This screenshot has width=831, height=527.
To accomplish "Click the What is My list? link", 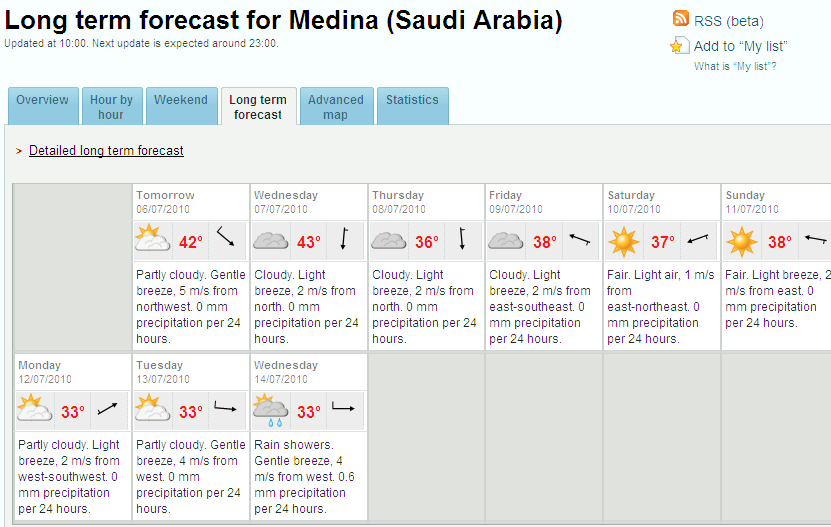I will click(x=735, y=66).
